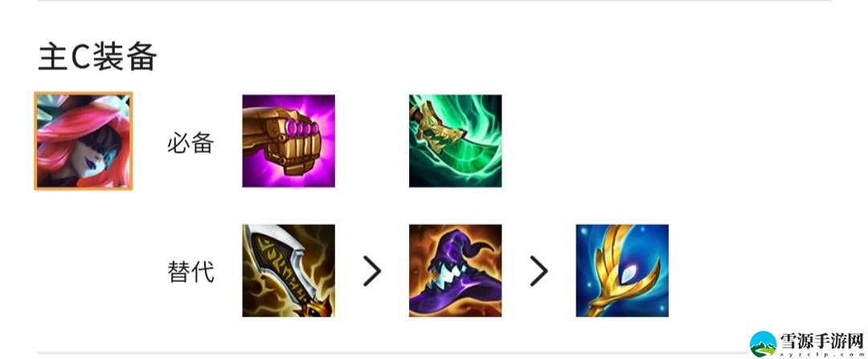This screenshot has width=868, height=359.
Task: Click the blue gem on the golden staff icon
Action: click(x=628, y=271)
